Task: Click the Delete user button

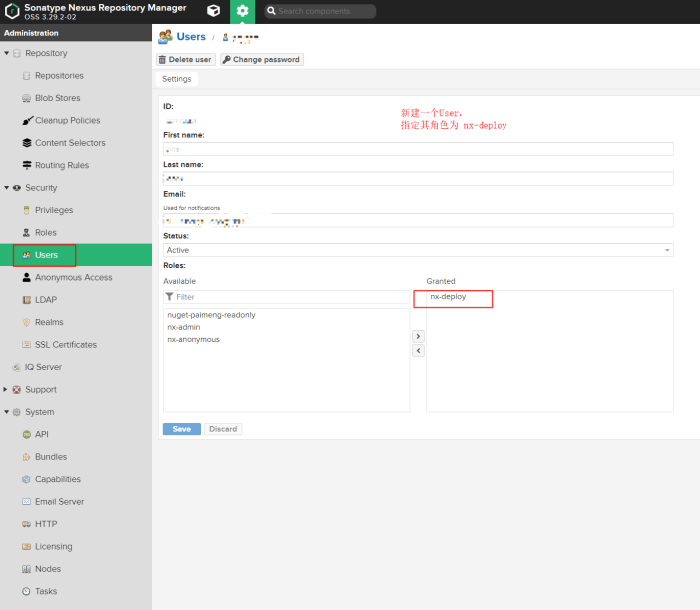Action: point(186,59)
